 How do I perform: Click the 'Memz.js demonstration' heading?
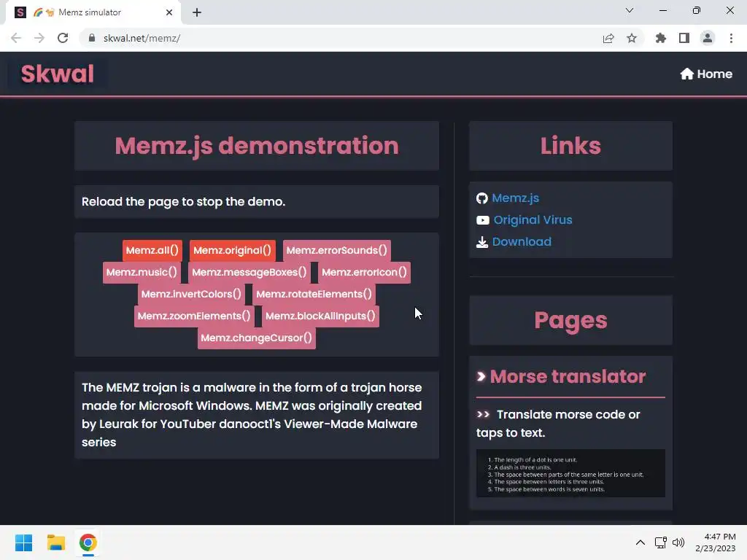257,146
